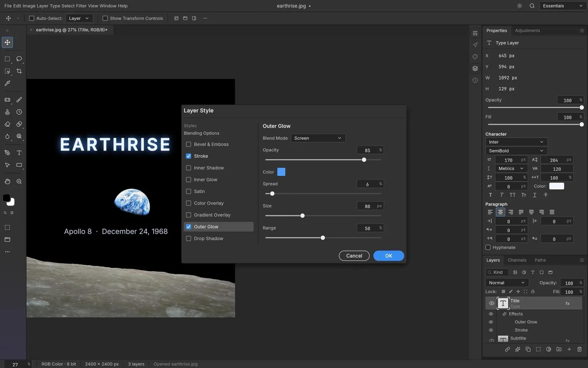Image resolution: width=588 pixels, height=368 pixels.
Task: Open Blending Options in Layer Style
Action: coord(201,133)
